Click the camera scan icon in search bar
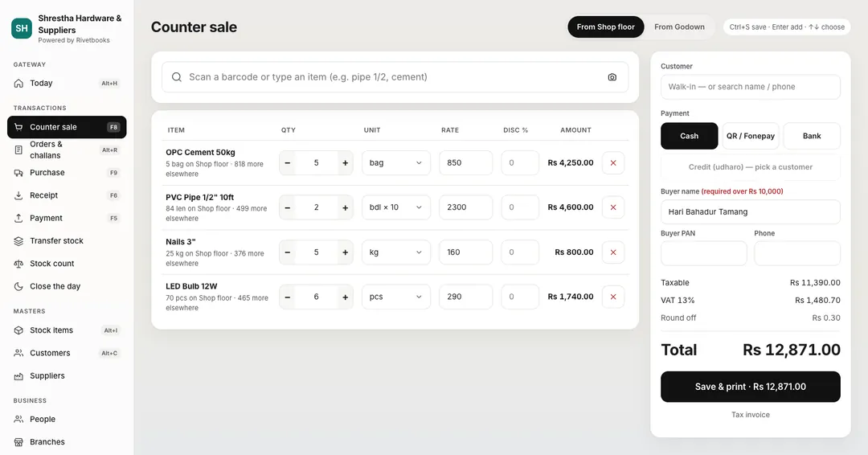868x455 pixels. 612,77
